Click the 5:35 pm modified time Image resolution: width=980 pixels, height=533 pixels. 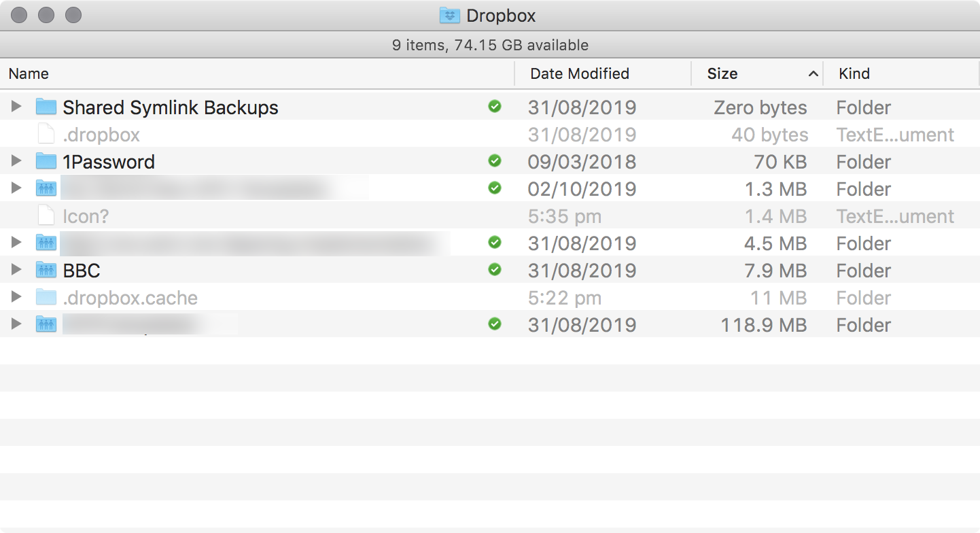565,216
